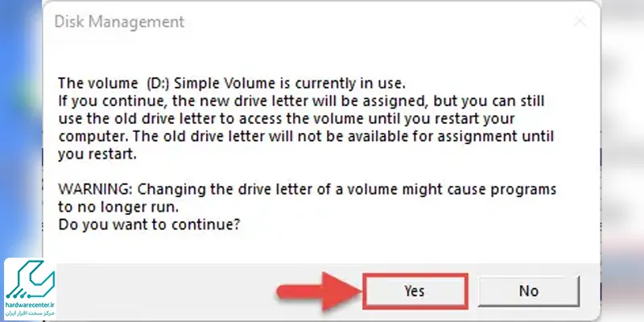The height and width of the screenshot is (322, 644).
Task: Click the 'to no longer run.' text line
Action: (118, 208)
